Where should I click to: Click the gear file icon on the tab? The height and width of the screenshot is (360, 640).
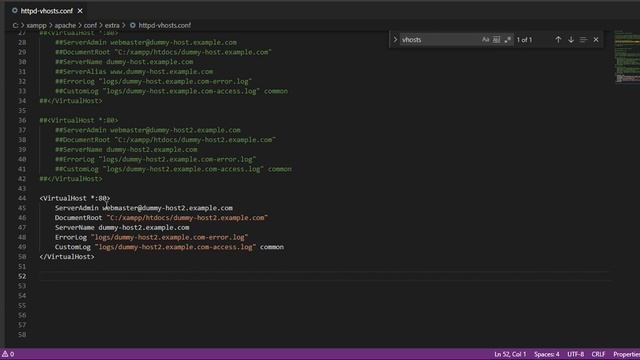pos(15,11)
